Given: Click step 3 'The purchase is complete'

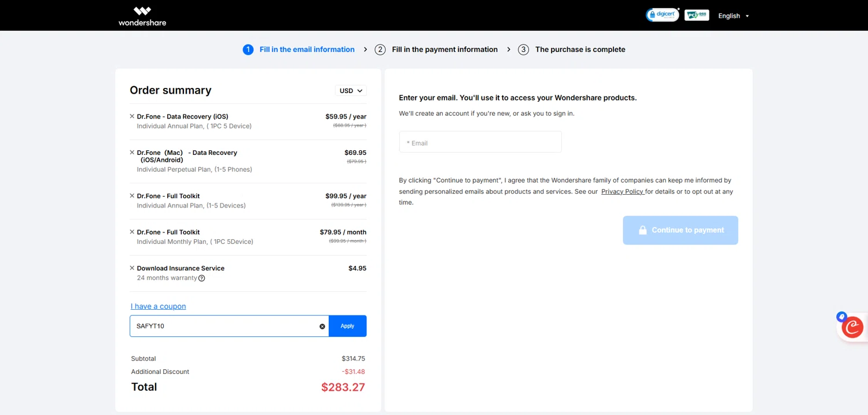Looking at the screenshot, I should (x=572, y=50).
